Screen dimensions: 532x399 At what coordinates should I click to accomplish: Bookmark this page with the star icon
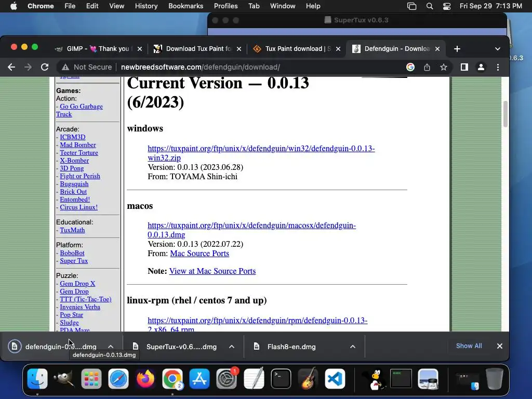pyautogui.click(x=444, y=67)
